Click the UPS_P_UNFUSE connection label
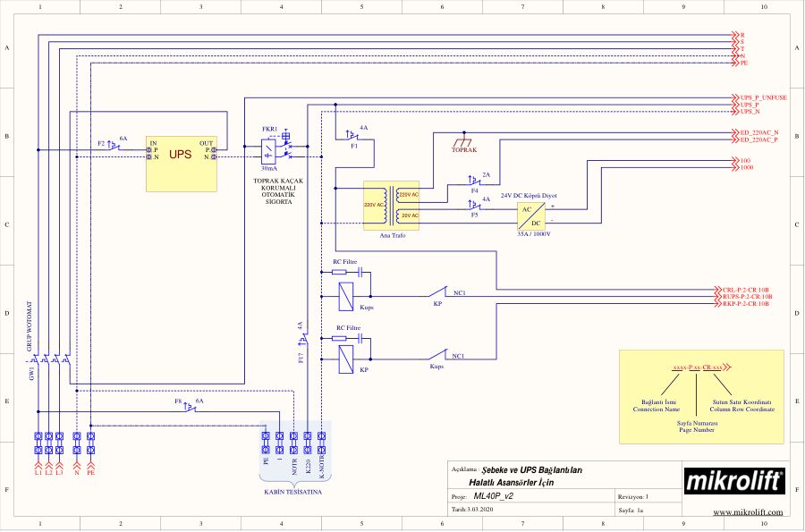This screenshot has height=532, width=805. [764, 97]
